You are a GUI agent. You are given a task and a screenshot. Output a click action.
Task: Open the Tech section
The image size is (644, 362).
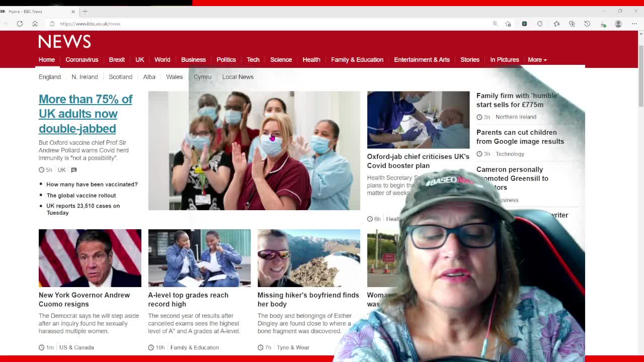click(x=253, y=60)
